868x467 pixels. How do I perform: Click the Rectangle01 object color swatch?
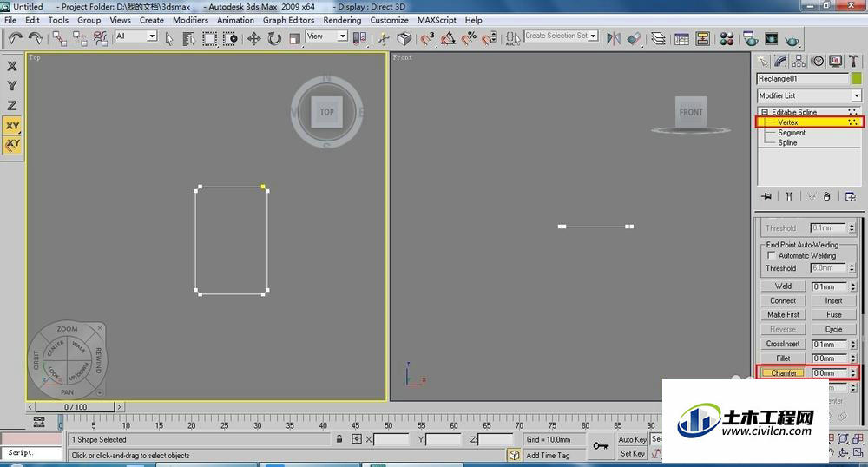pos(857,79)
